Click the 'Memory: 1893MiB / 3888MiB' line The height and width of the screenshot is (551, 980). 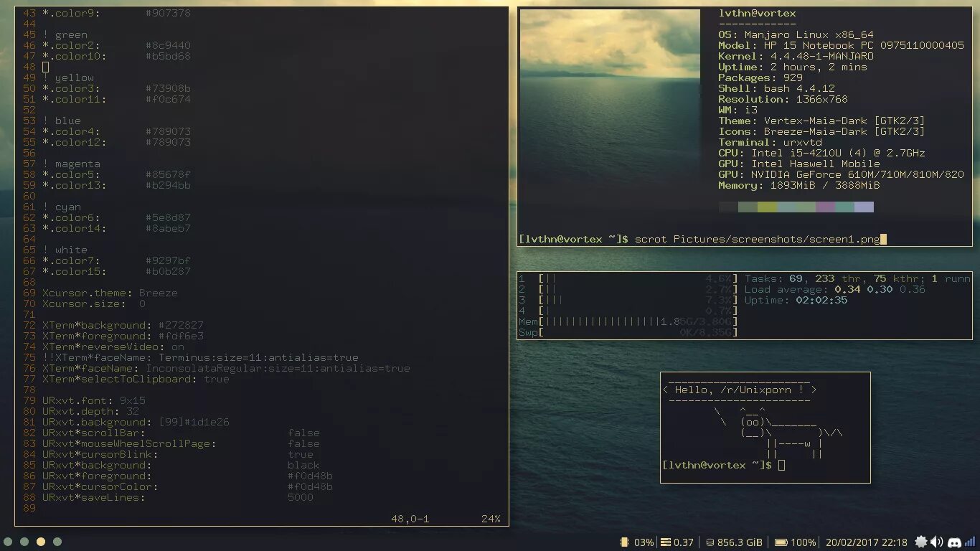(x=799, y=185)
